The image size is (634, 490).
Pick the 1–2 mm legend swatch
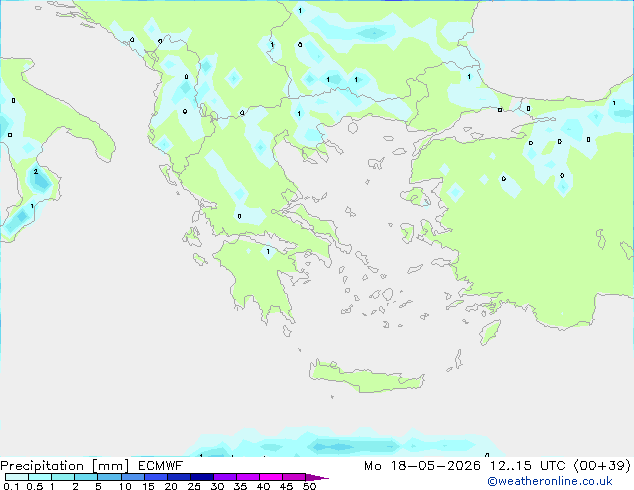(x=63, y=477)
